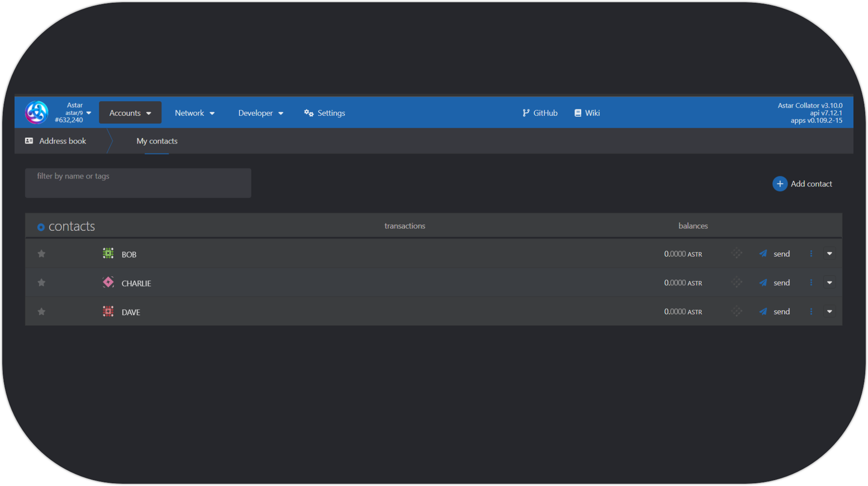Click BOB's green identicon avatar

[108, 253]
